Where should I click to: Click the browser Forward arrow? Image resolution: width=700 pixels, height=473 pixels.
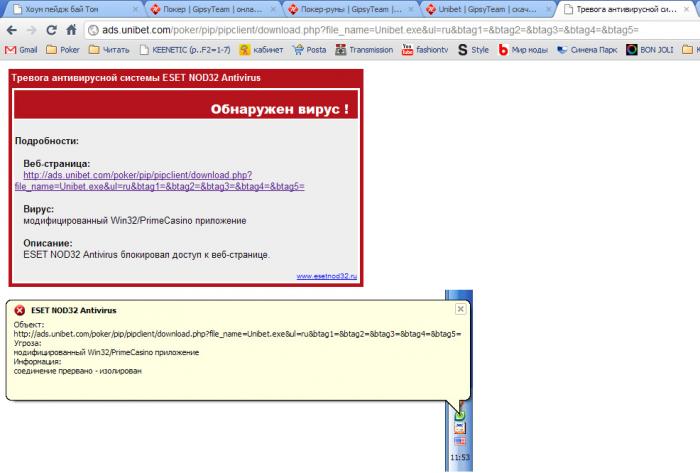point(31,30)
